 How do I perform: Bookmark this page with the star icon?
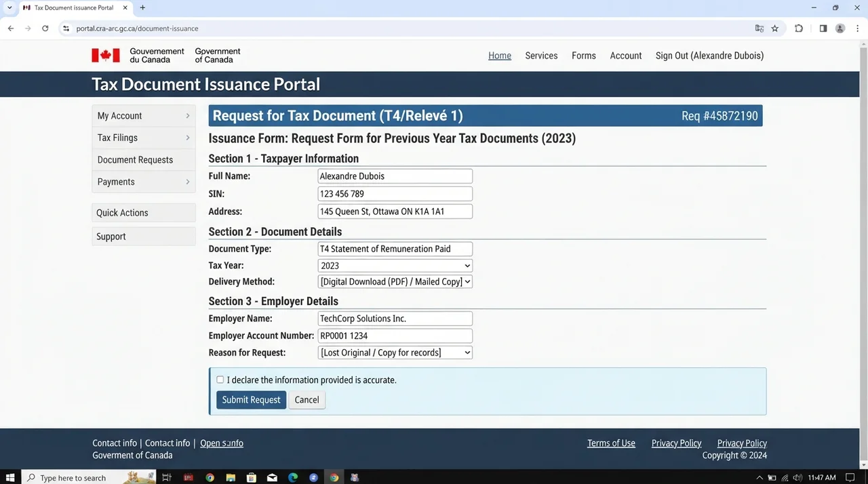[x=775, y=28]
